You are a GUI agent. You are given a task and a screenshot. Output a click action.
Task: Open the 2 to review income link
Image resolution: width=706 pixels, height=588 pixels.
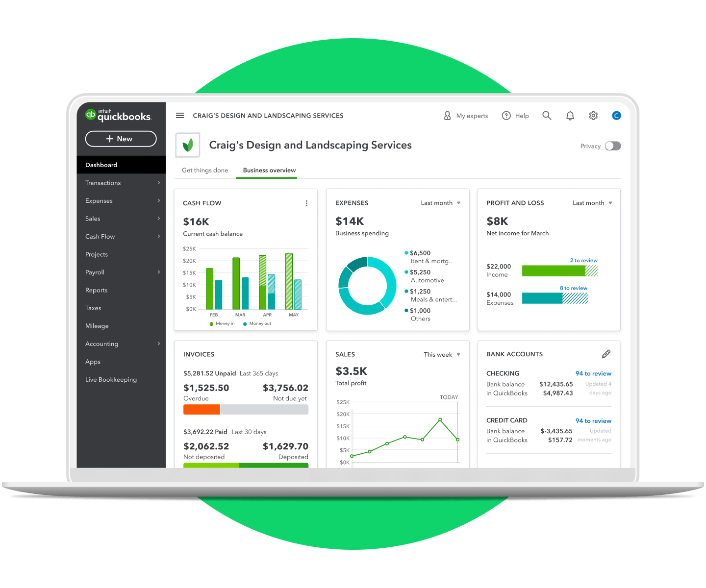pyautogui.click(x=583, y=260)
